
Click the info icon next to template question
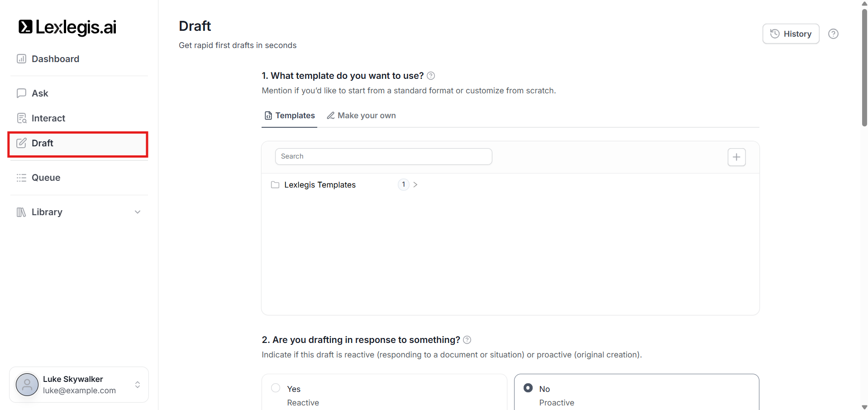pyautogui.click(x=431, y=76)
